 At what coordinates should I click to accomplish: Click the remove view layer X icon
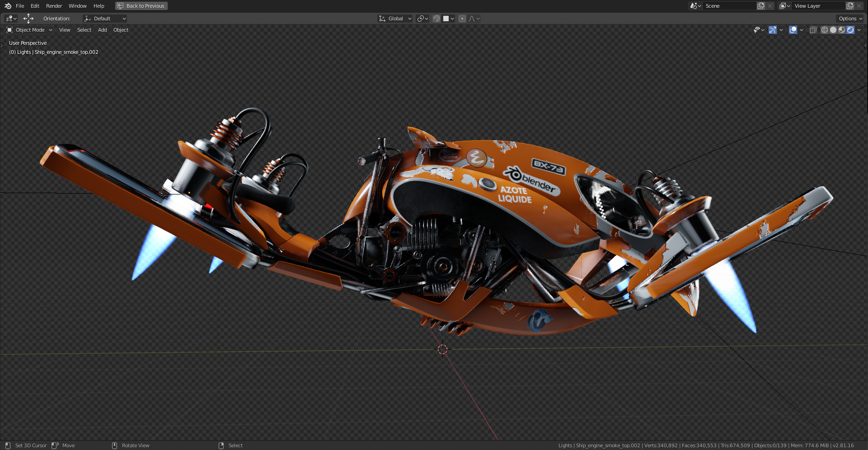pos(859,6)
